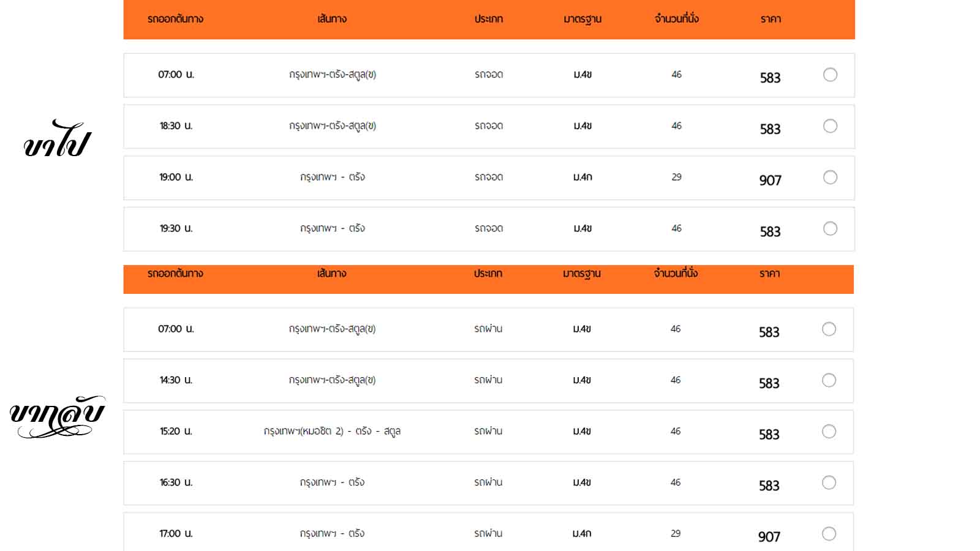The height and width of the screenshot is (551, 980).
Task: Click the รถออกต้นทาง header in the return table
Action: 175,274
